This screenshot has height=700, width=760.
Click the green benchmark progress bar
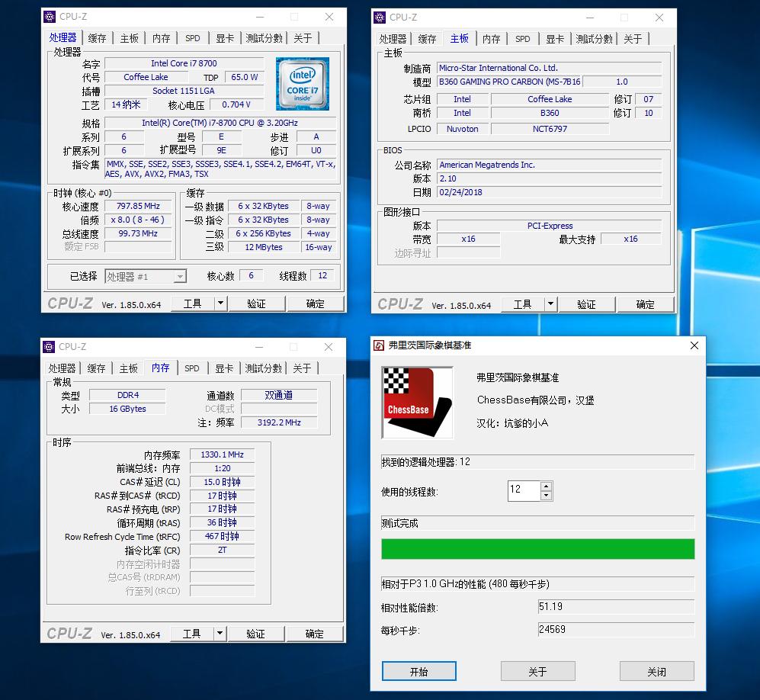[x=537, y=549]
